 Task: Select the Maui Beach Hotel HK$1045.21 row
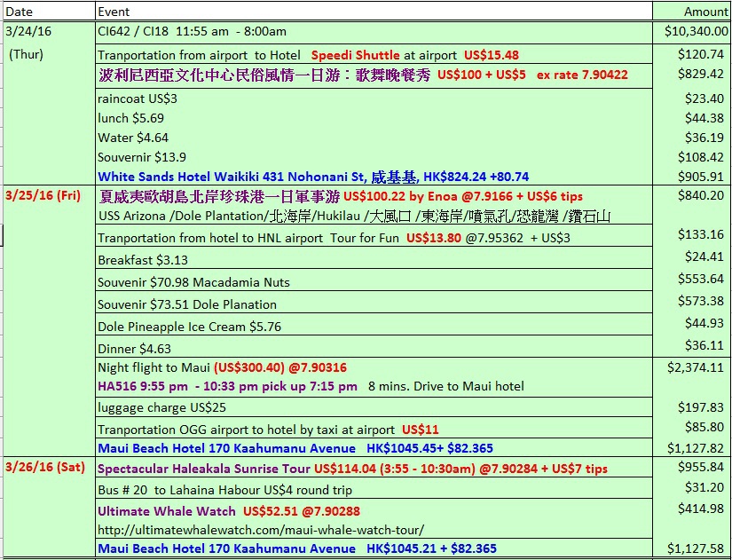374,548
